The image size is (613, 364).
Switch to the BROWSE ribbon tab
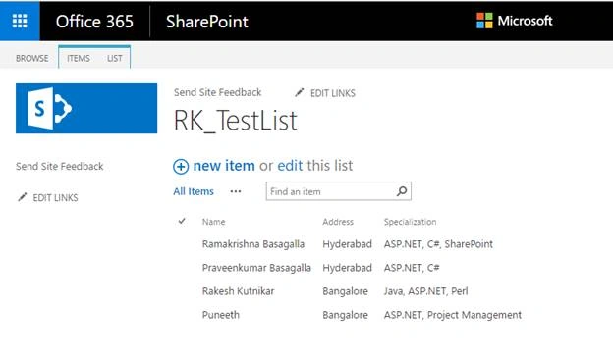click(x=32, y=58)
